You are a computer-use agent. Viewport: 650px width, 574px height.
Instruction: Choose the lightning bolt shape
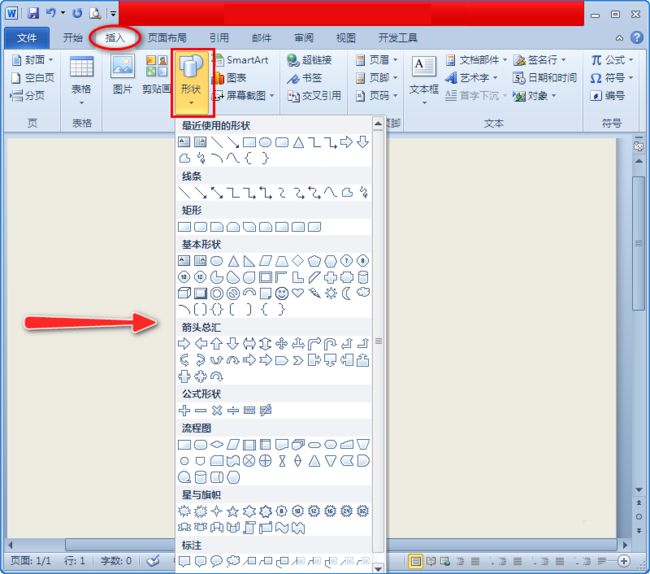(314, 293)
